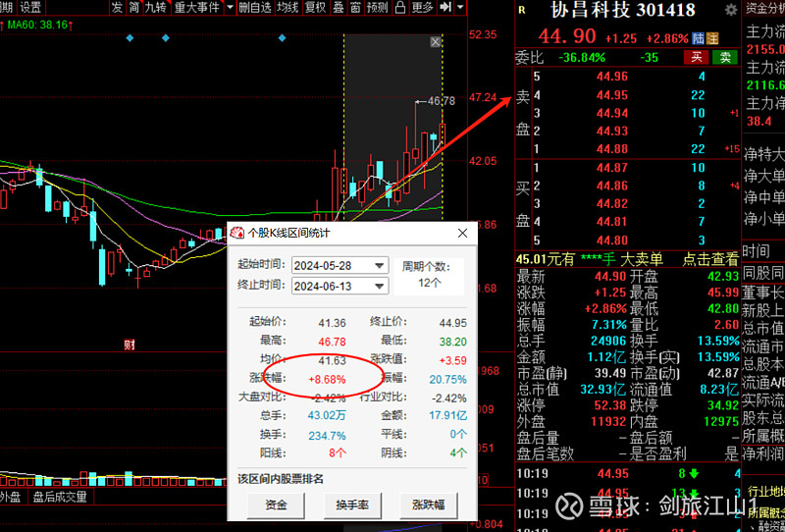
Task: Open the 设置 settings toolbar item
Action: [x=30, y=7]
